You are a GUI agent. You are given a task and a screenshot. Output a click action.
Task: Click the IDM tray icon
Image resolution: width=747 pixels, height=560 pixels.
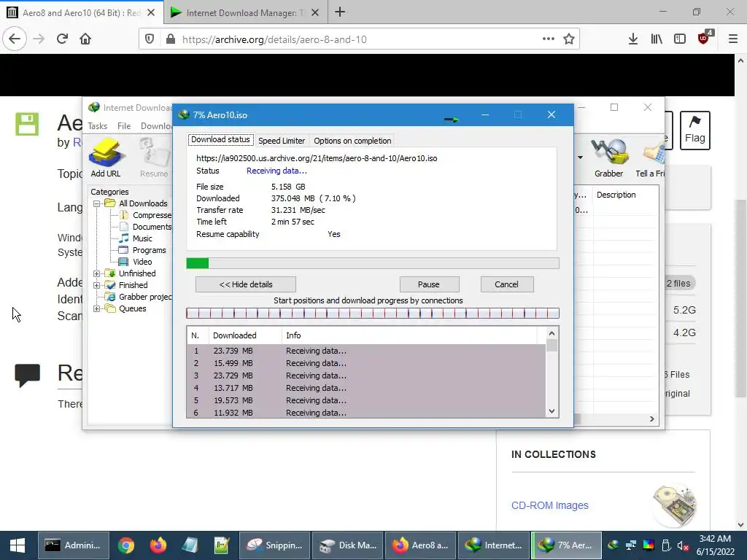click(x=613, y=545)
